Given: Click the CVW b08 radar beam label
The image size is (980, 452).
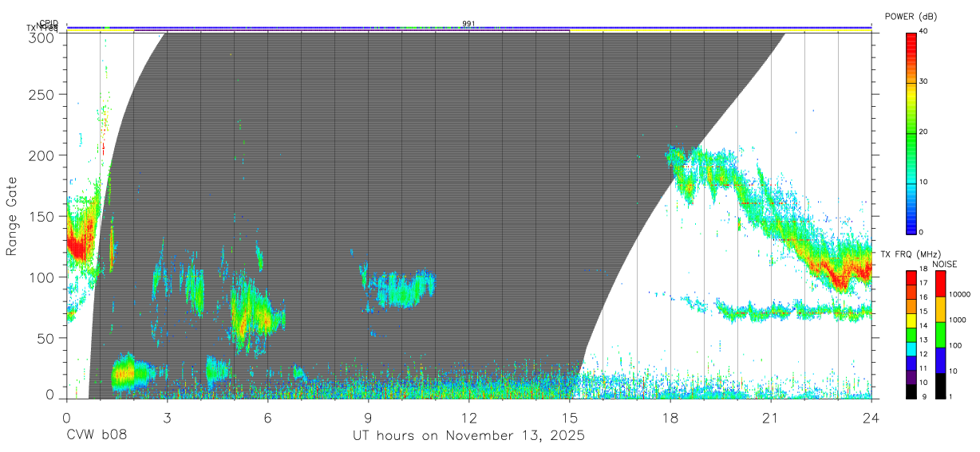Looking at the screenshot, I should pyautogui.click(x=96, y=436).
